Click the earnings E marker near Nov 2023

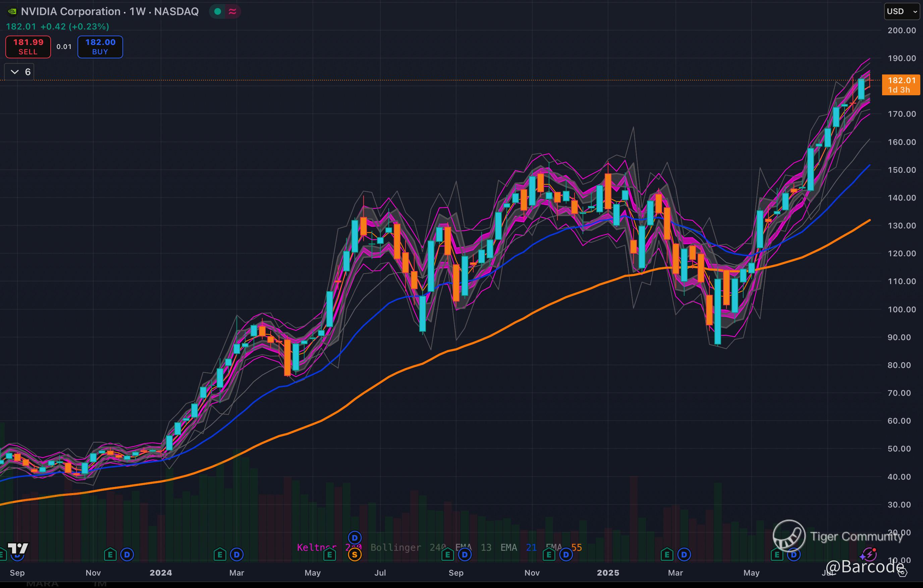(x=110, y=554)
